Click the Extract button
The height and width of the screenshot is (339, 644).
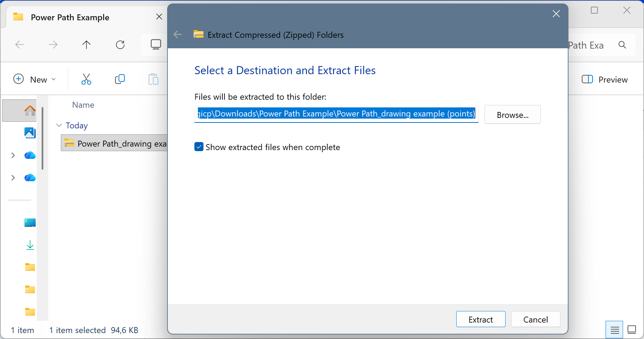pyautogui.click(x=480, y=319)
